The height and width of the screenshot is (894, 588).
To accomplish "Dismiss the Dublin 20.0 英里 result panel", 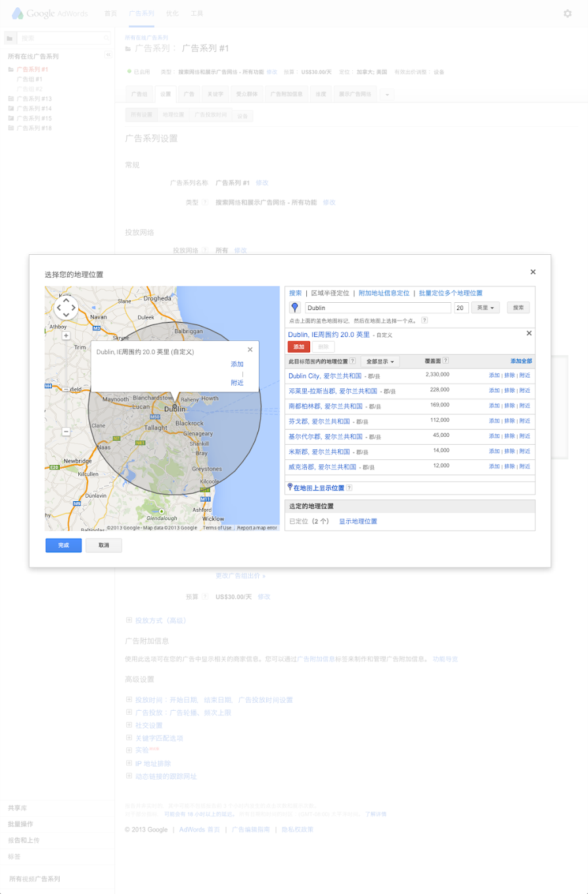I will [x=529, y=334].
